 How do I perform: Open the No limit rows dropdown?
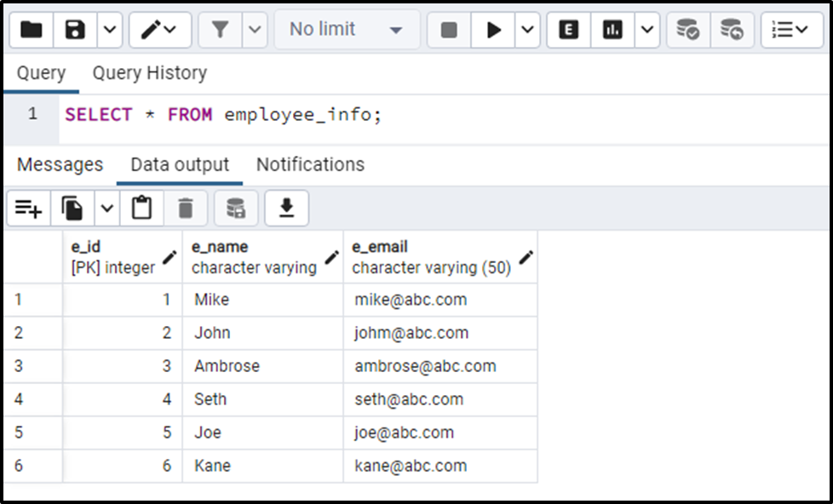pos(347,30)
